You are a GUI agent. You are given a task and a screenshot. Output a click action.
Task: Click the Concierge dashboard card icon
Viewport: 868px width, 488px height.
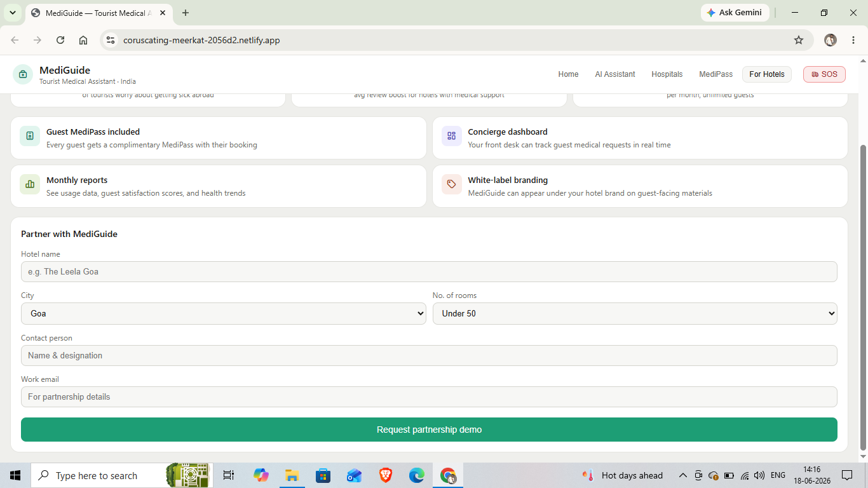452,136
